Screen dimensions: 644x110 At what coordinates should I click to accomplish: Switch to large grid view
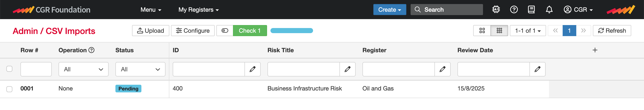click(x=482, y=31)
